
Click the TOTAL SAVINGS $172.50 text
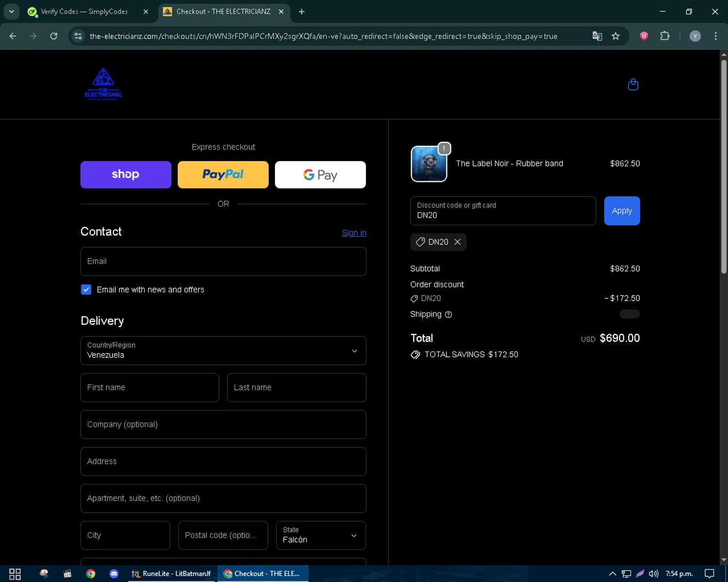(x=471, y=355)
